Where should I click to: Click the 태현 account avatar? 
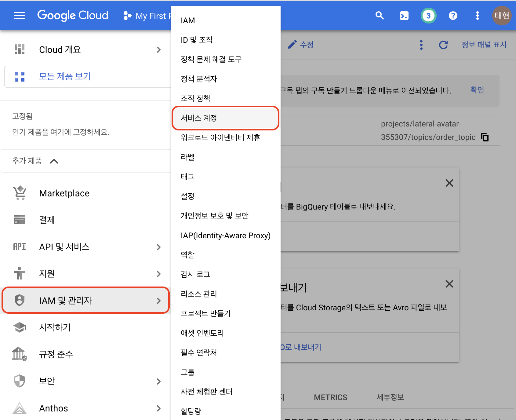pyautogui.click(x=502, y=16)
